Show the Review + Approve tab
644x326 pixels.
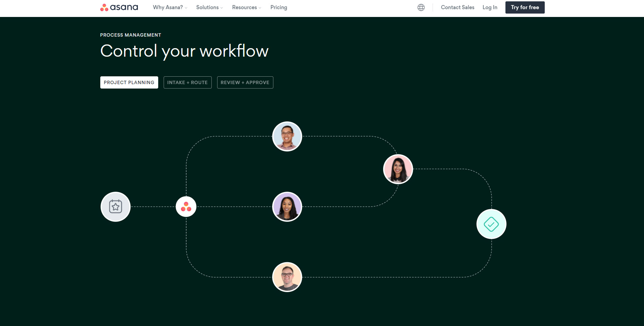coord(245,82)
